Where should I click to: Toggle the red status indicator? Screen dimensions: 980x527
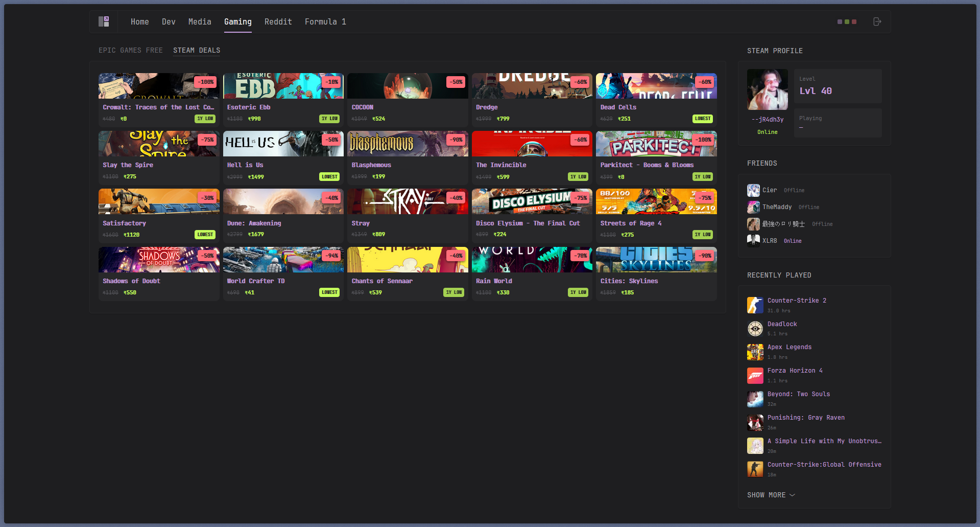point(853,21)
